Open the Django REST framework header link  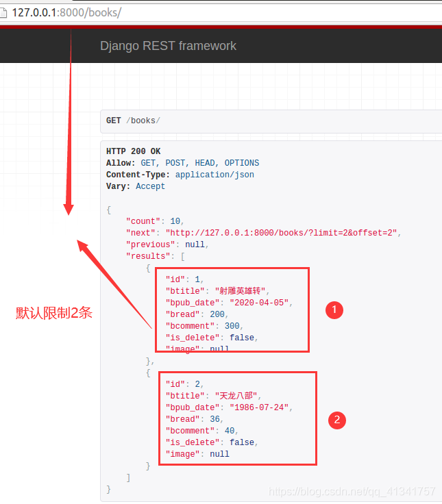(168, 46)
